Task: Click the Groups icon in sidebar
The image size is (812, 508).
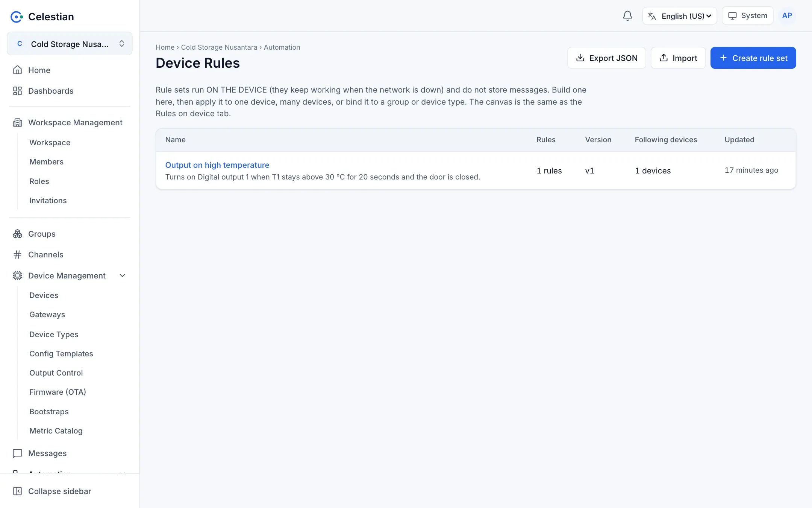Action: click(17, 234)
